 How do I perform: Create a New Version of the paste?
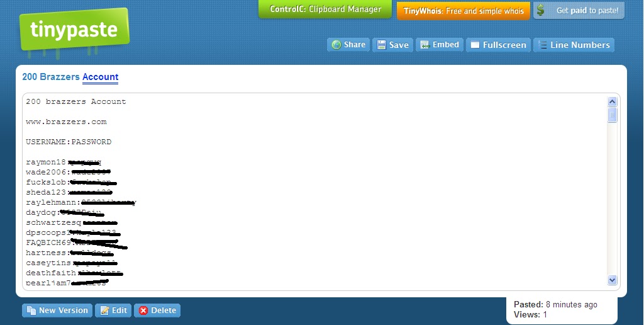[57, 311]
